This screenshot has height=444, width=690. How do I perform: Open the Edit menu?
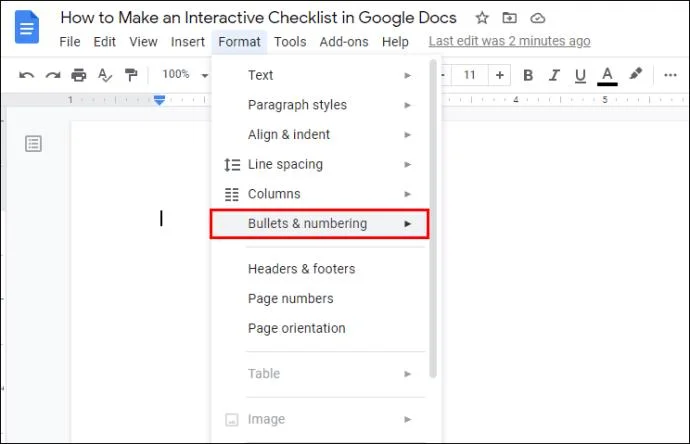click(x=104, y=42)
